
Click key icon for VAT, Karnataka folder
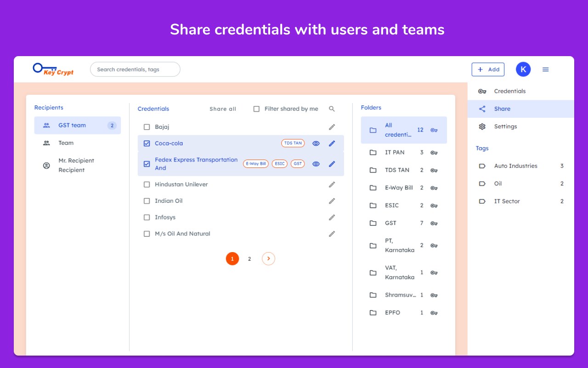434,273
